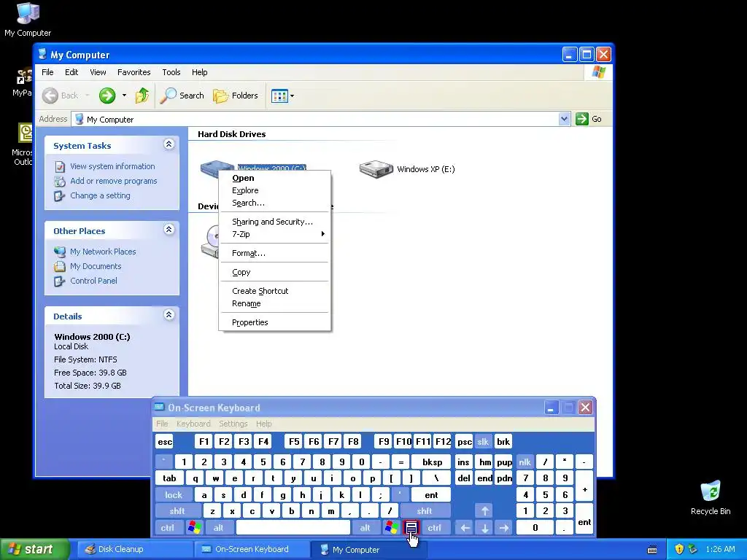747x560 pixels.
Task: Toggle the left ctrl key
Action: point(167,528)
